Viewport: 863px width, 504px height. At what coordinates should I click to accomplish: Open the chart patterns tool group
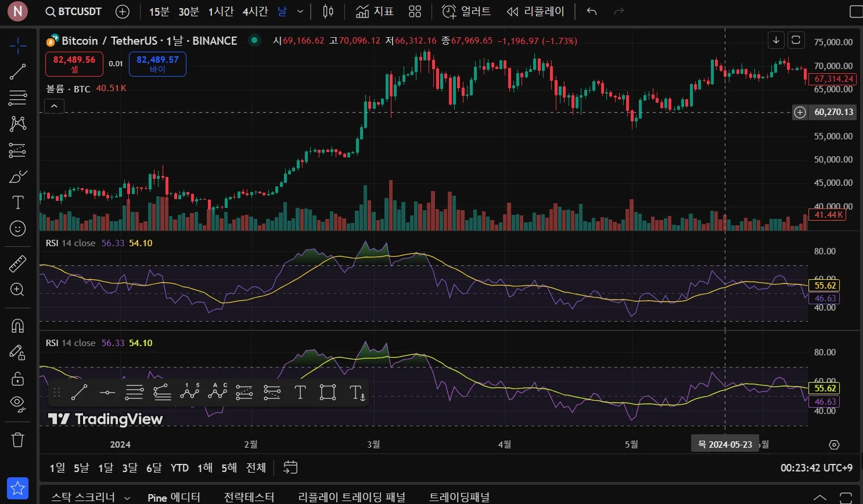tap(17, 123)
